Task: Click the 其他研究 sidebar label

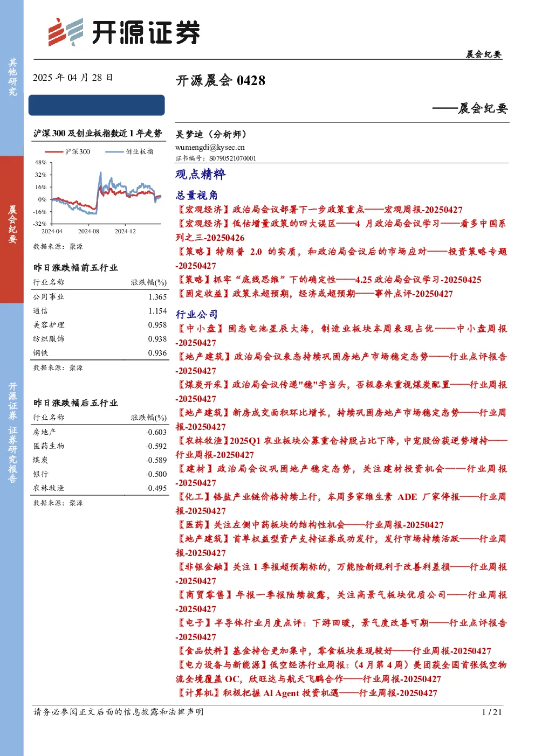Action: tap(12, 78)
